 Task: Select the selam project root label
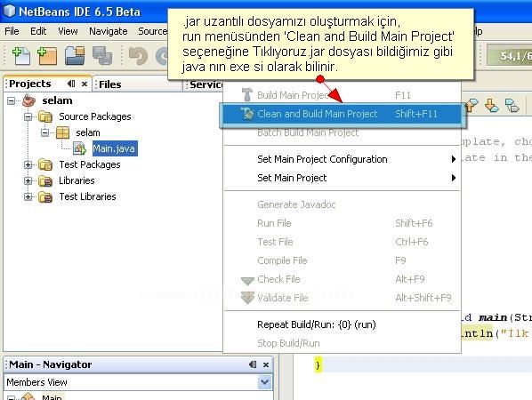(57, 100)
